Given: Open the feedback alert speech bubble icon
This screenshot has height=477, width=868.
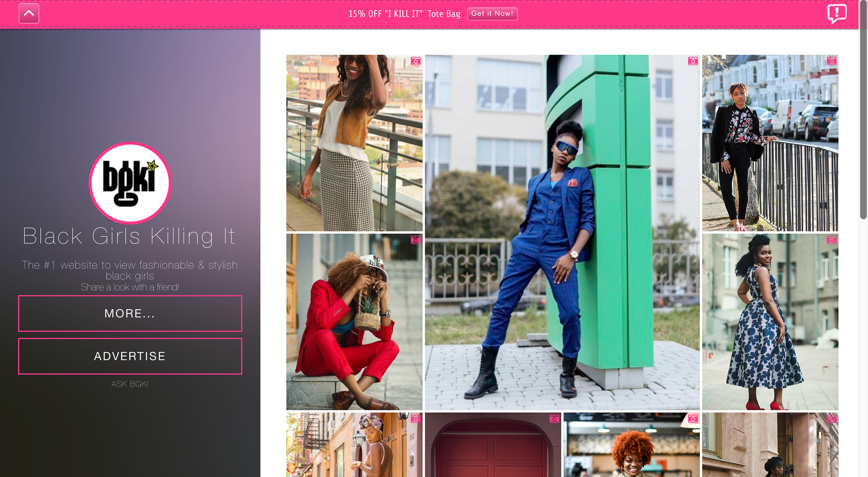Looking at the screenshot, I should point(837,14).
